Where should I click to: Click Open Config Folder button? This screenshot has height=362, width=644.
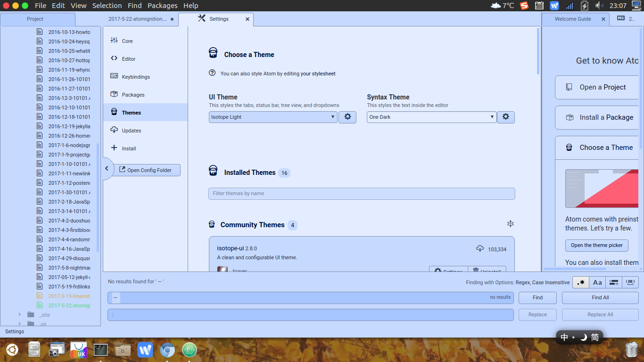pos(148,170)
